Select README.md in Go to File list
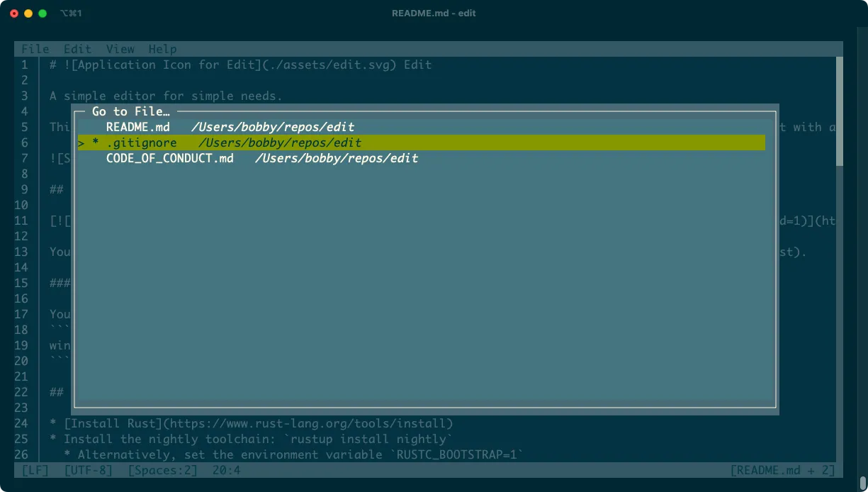 (138, 127)
